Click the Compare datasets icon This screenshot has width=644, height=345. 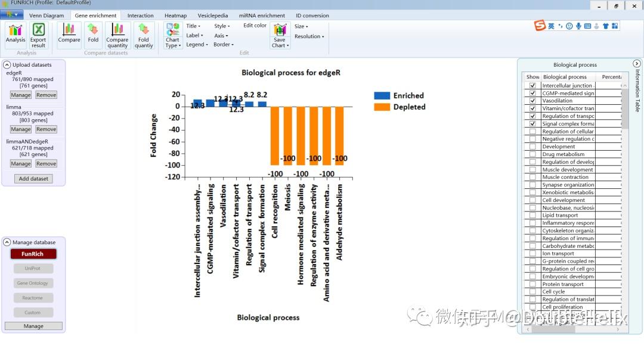[69, 34]
